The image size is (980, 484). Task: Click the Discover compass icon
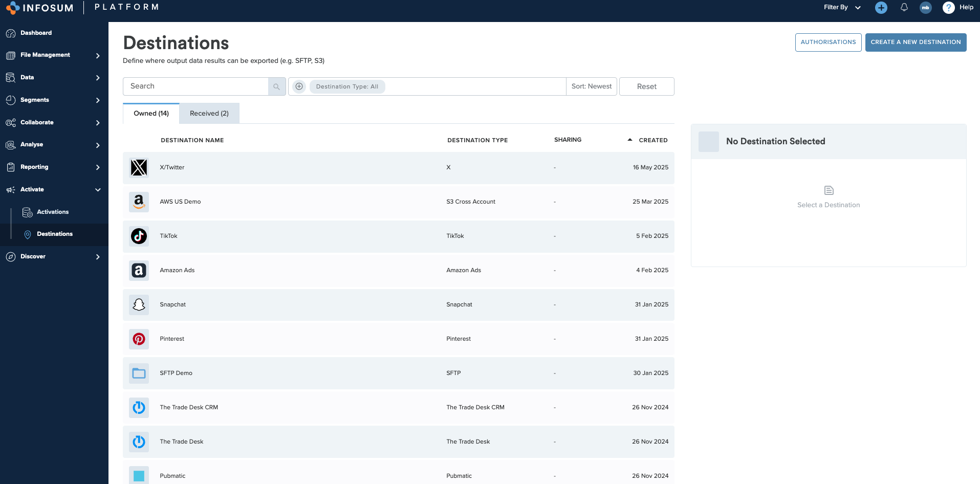[11, 257]
